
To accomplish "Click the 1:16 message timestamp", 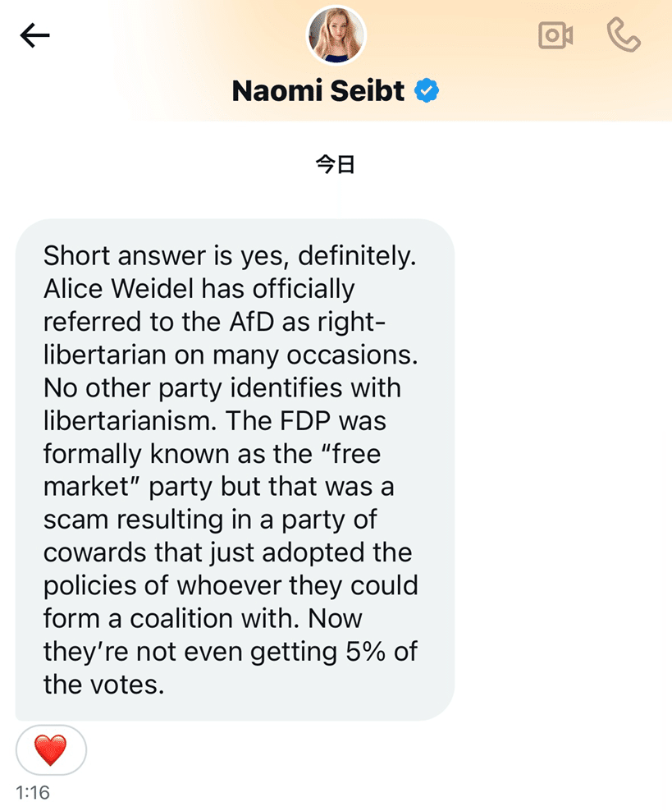I will (x=33, y=793).
